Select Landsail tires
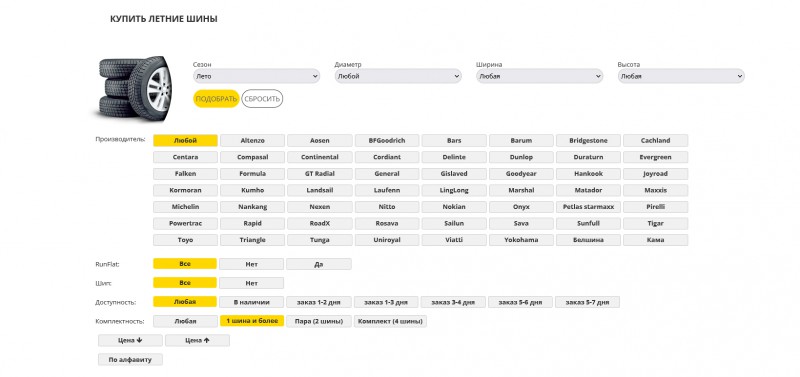Screen dimensions: 800x377 319,190
